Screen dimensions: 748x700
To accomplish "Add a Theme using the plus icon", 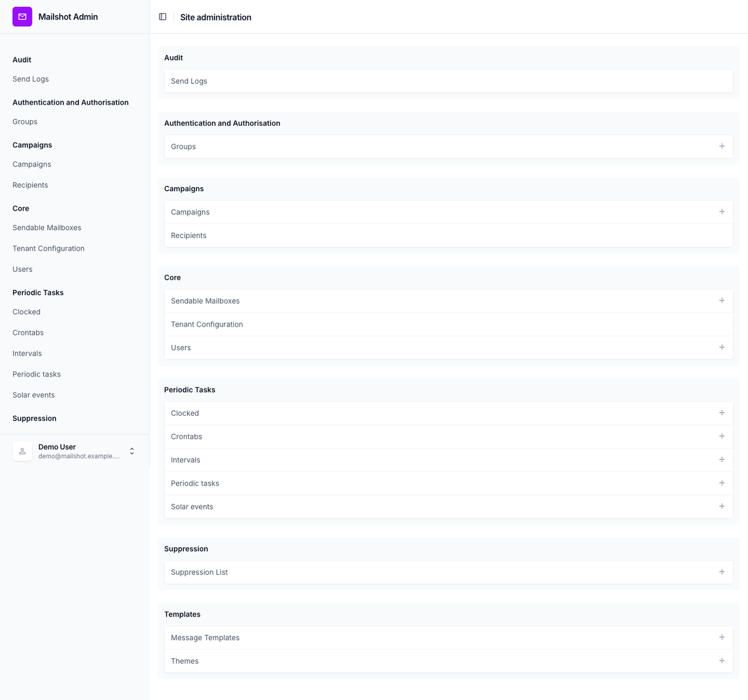I will 722,661.
